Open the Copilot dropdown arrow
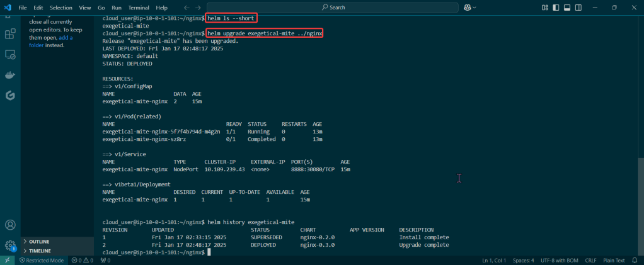The height and width of the screenshot is (265, 644). 475,8
